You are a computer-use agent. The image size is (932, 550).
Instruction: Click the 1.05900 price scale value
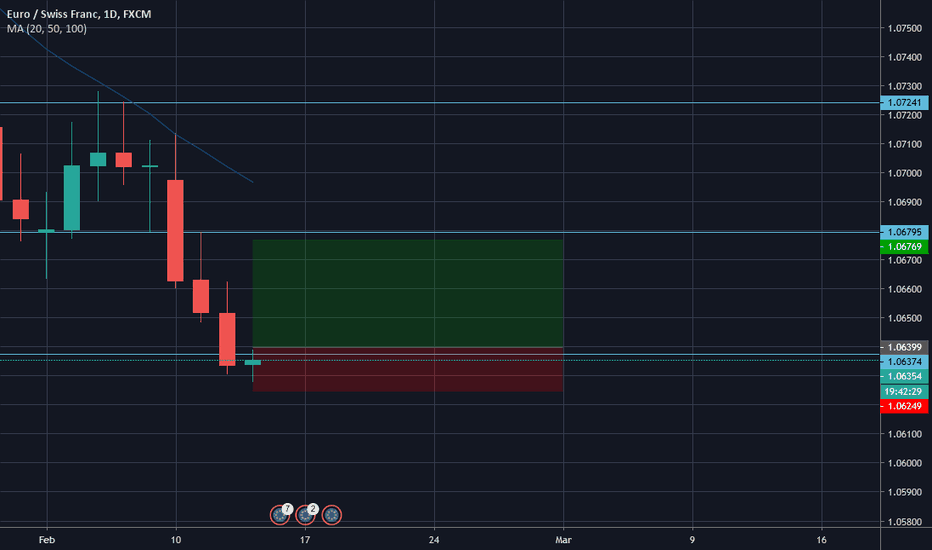(905, 493)
